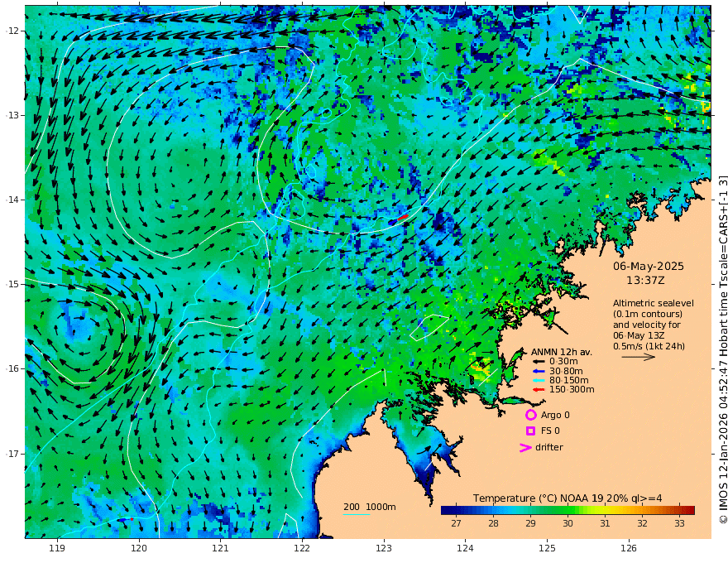Click the yellow section of temperature colorbar
The width and height of the screenshot is (728, 563).
click(x=604, y=510)
